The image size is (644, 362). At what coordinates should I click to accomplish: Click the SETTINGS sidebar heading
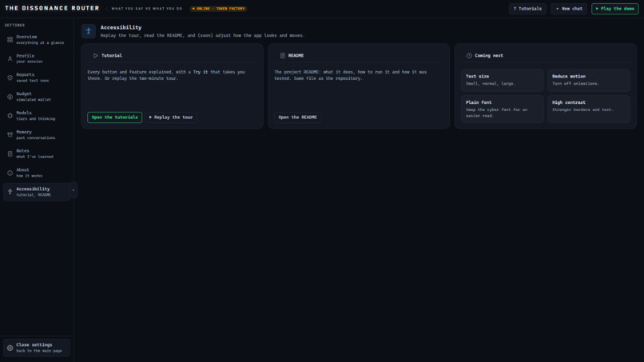(15, 25)
